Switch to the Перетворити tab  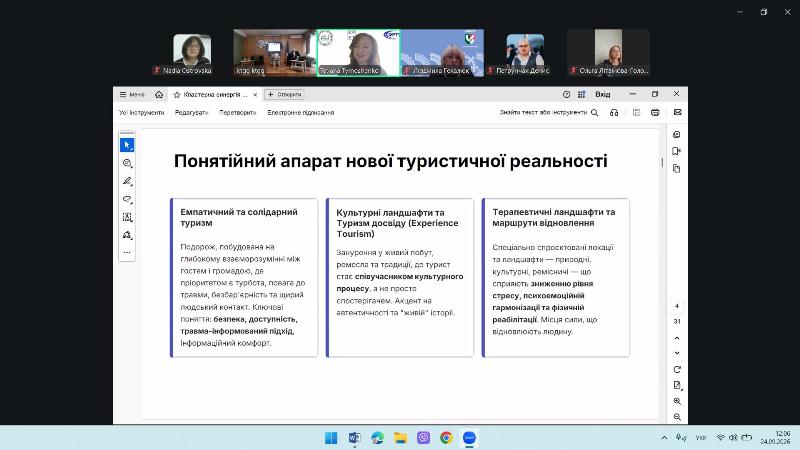click(x=238, y=112)
